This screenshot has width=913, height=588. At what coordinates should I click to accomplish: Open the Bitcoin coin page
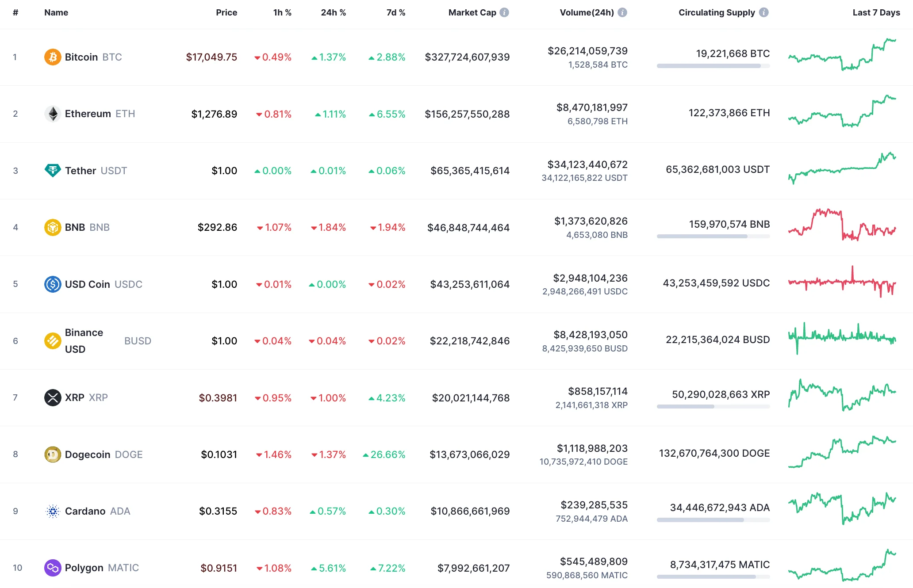(81, 57)
